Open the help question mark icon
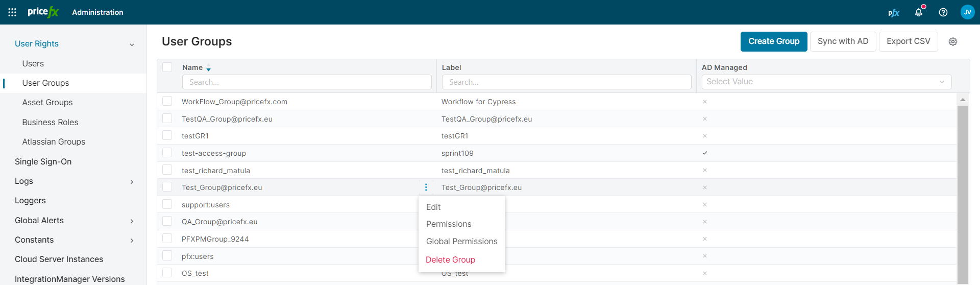 point(943,12)
